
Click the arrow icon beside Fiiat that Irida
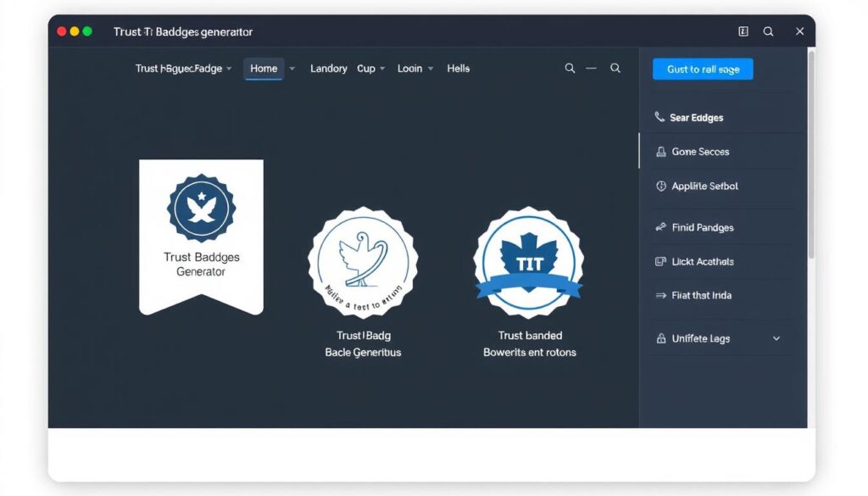coord(660,296)
